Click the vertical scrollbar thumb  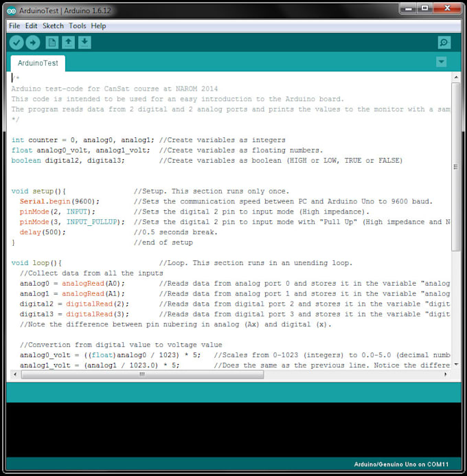[x=456, y=166]
